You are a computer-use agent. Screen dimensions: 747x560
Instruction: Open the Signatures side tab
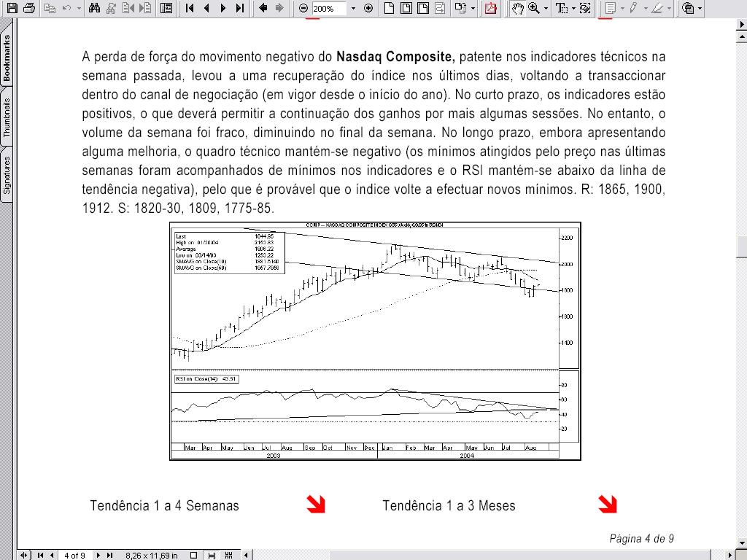pos(7,175)
